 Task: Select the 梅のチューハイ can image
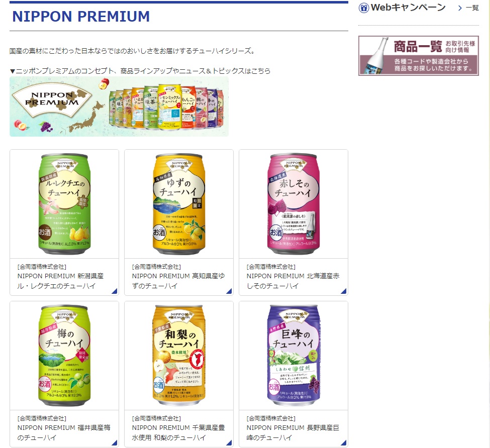click(64, 355)
